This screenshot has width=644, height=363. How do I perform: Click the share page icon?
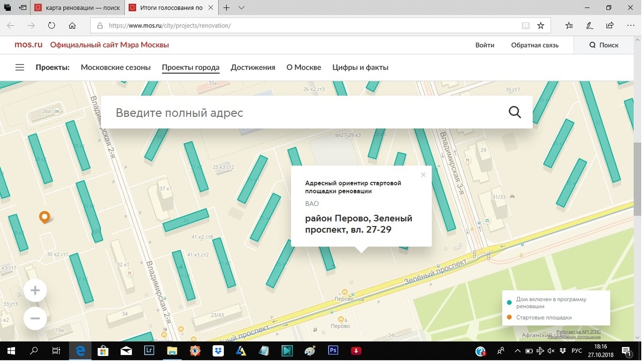click(610, 25)
